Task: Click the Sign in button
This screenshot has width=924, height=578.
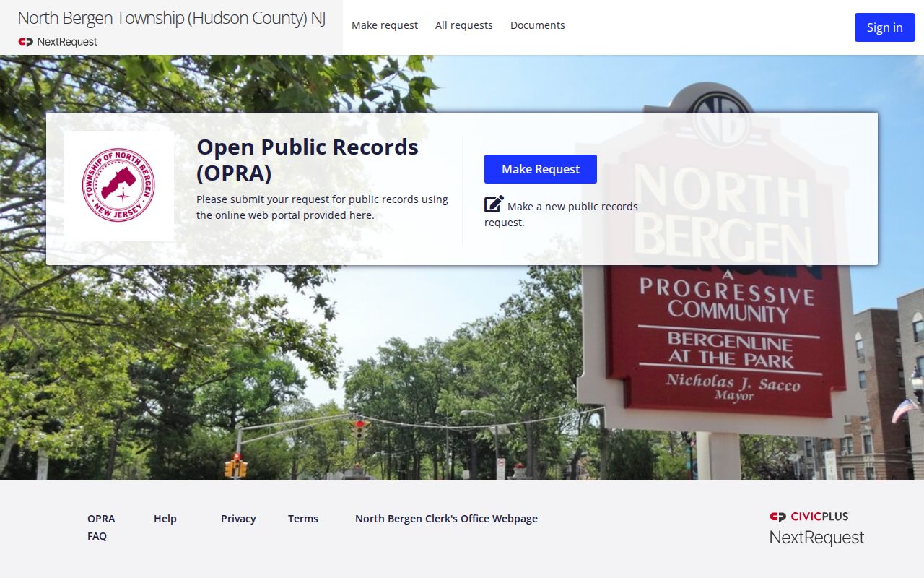Action: point(885,27)
